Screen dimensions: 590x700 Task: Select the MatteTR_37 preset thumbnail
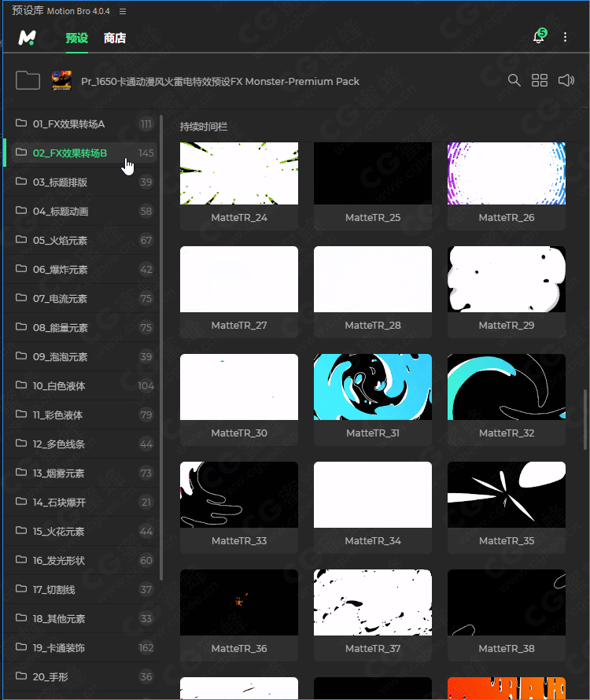point(373,602)
